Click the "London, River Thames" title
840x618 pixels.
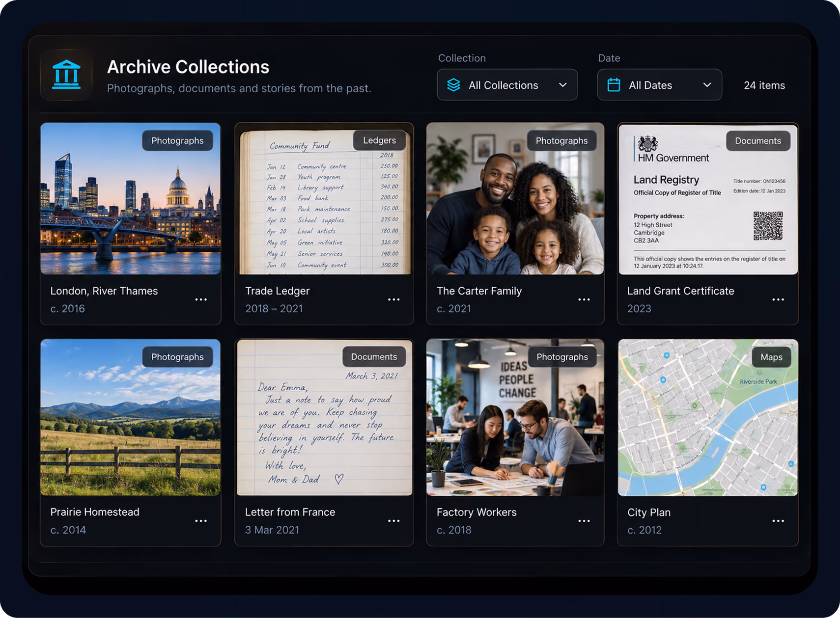tap(104, 291)
